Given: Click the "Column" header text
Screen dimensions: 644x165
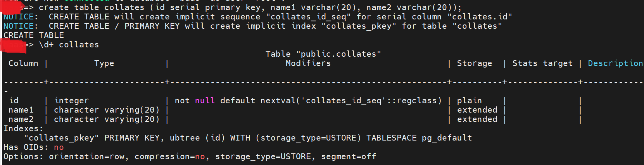Looking at the screenshot, I should [23, 63].
